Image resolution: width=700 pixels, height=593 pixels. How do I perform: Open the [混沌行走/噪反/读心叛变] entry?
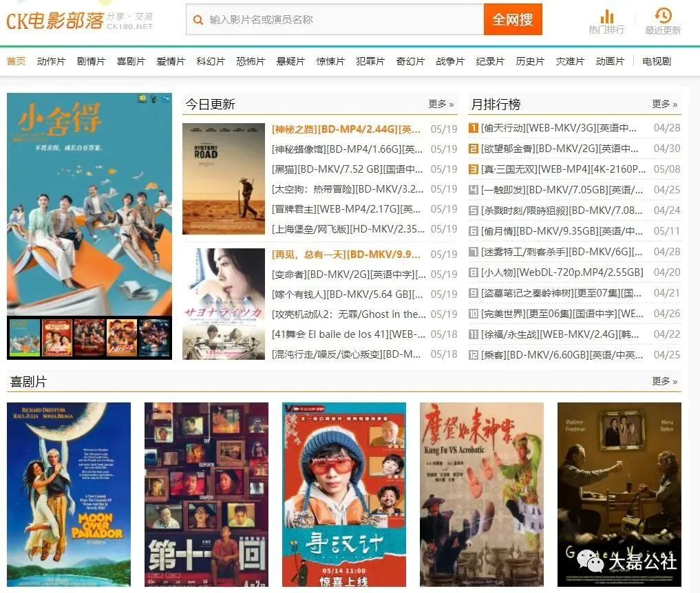346,354
